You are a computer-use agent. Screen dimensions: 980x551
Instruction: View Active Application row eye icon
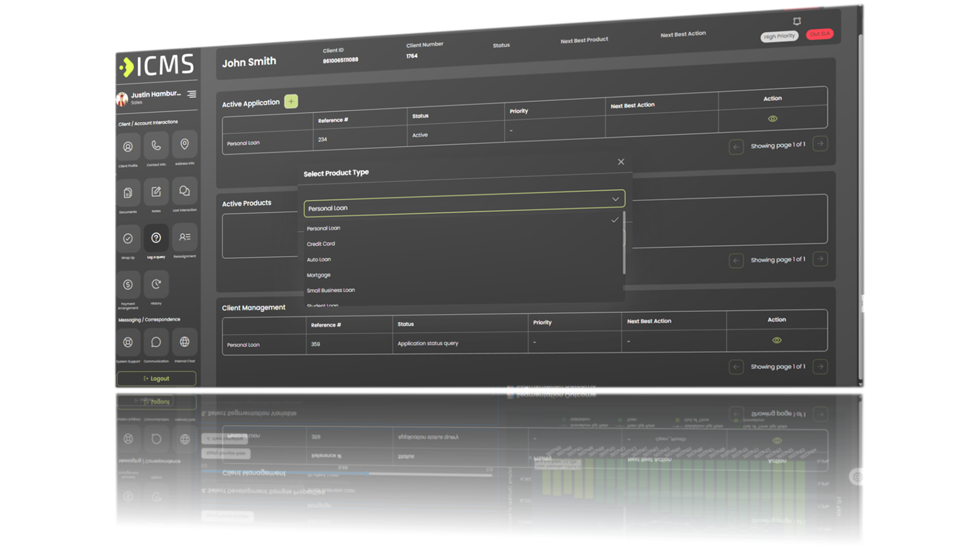pyautogui.click(x=773, y=119)
